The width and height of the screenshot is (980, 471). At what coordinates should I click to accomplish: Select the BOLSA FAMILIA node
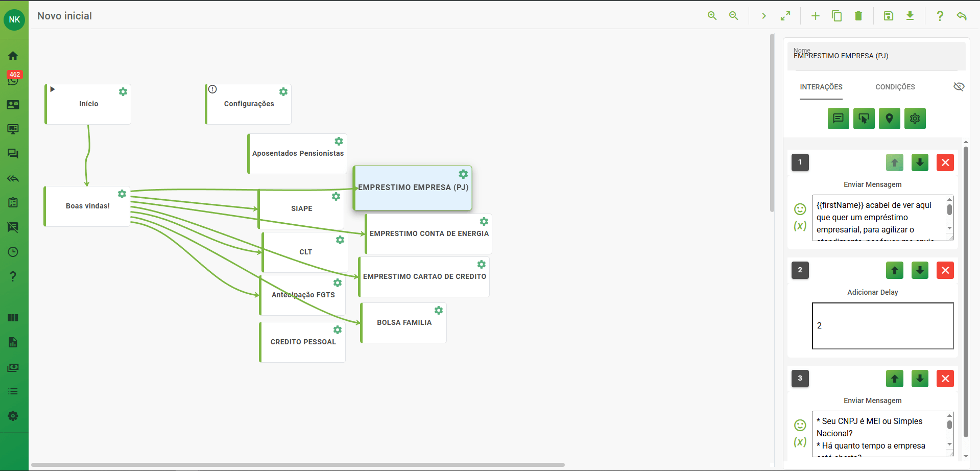pos(404,323)
